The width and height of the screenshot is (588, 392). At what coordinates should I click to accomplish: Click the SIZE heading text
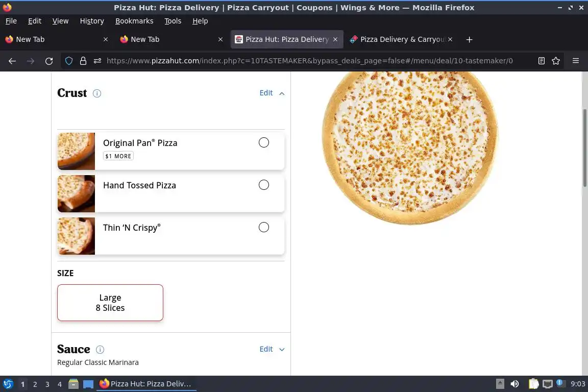coord(65,273)
